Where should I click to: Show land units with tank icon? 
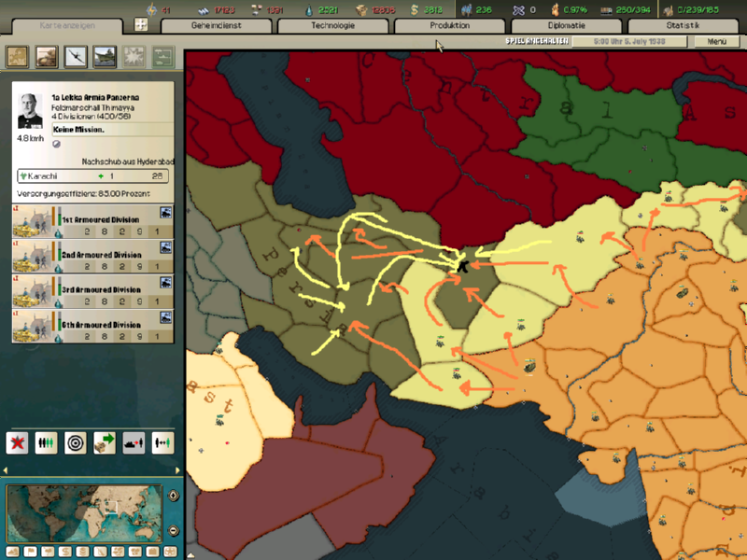coord(47,57)
